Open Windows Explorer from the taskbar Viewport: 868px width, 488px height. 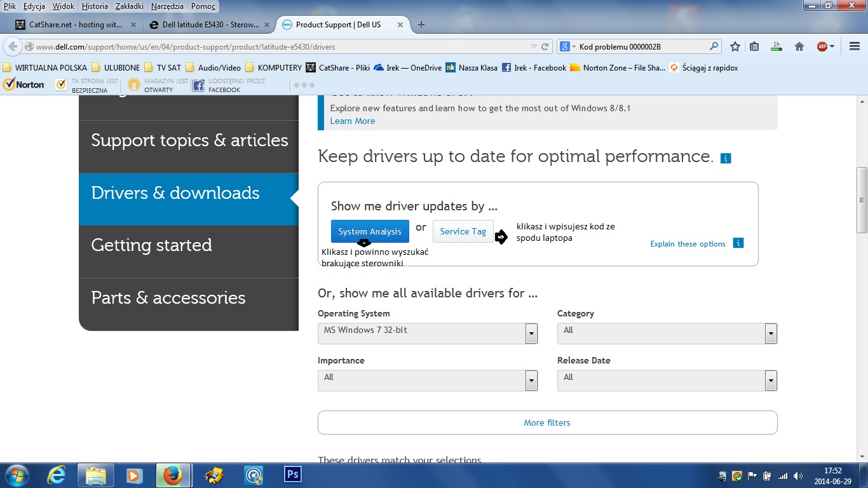pos(96,475)
